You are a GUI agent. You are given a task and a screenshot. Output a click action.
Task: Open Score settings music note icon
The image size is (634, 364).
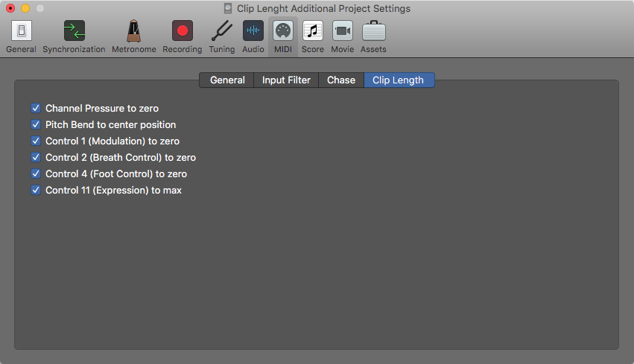(313, 31)
